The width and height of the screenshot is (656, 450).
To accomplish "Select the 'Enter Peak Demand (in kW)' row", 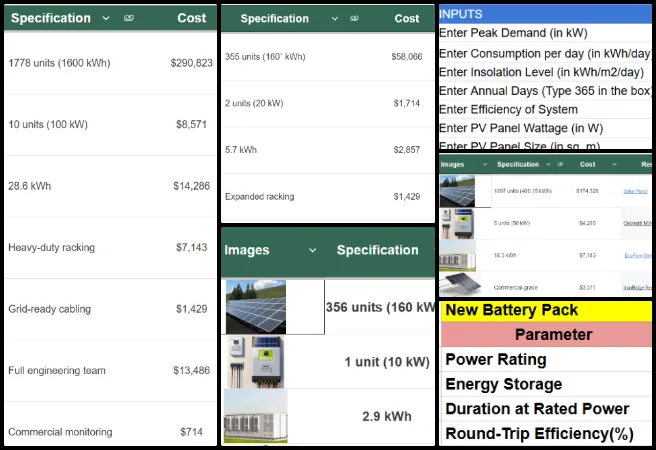I will tap(545, 33).
